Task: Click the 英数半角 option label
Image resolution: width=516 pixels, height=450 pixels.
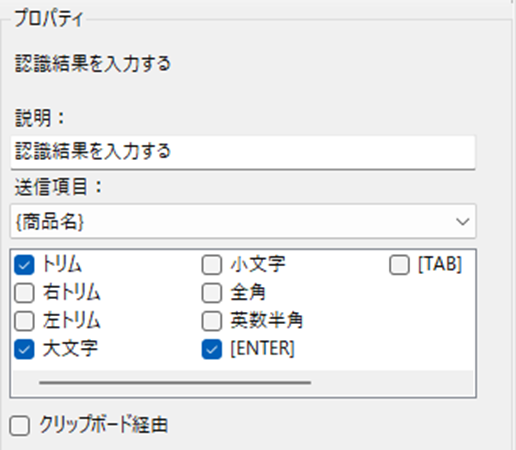Action: coord(267,321)
